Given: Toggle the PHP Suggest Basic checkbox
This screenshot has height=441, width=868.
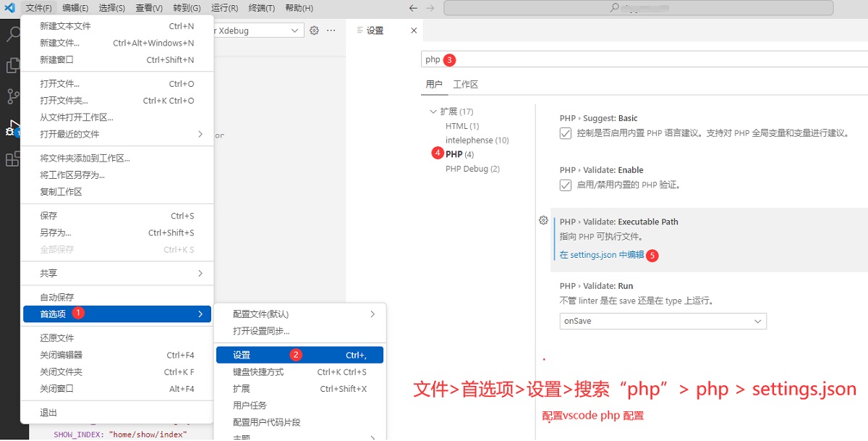Looking at the screenshot, I should 566,133.
